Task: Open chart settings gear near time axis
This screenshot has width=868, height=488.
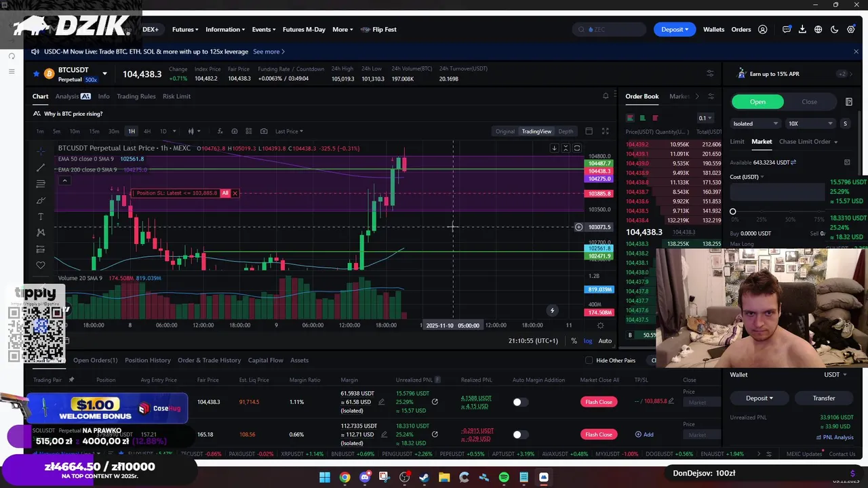Action: pos(600,325)
